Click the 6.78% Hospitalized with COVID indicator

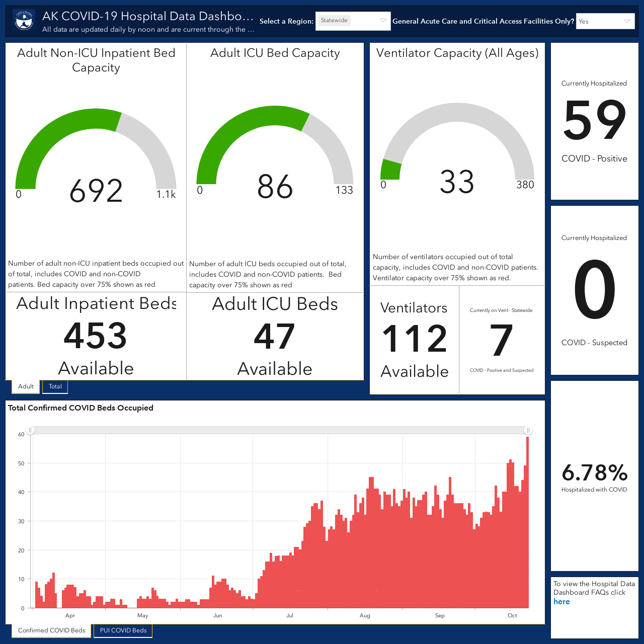point(595,476)
